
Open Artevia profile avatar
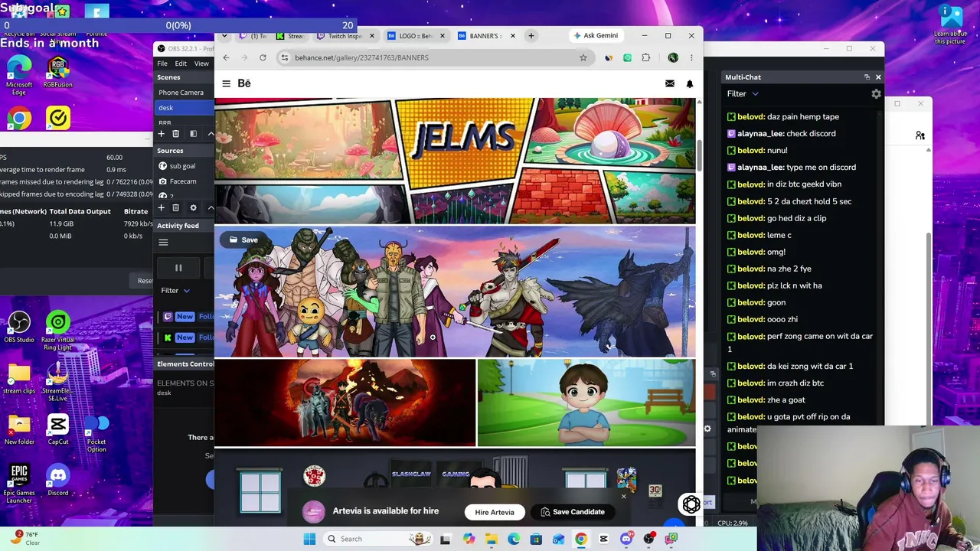314,511
